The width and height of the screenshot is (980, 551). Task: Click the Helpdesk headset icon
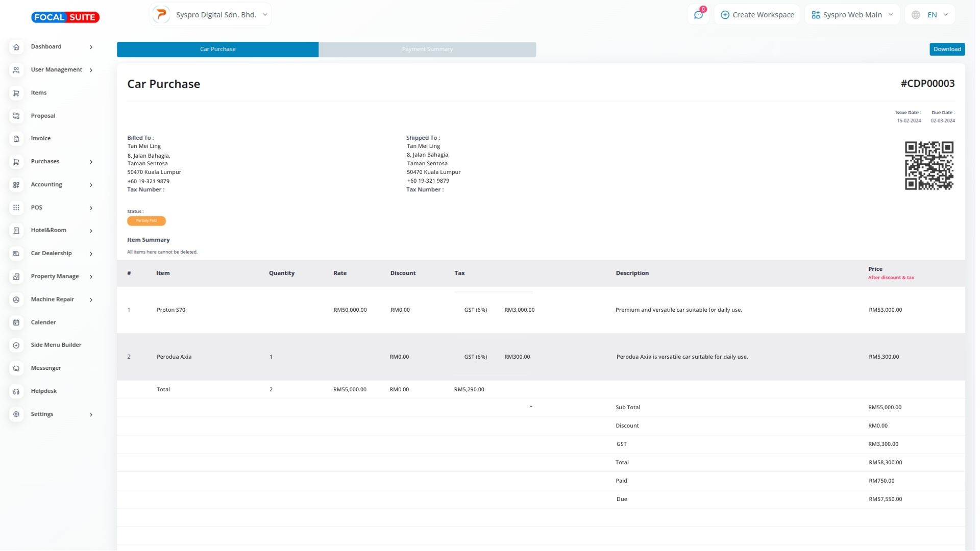(x=16, y=391)
